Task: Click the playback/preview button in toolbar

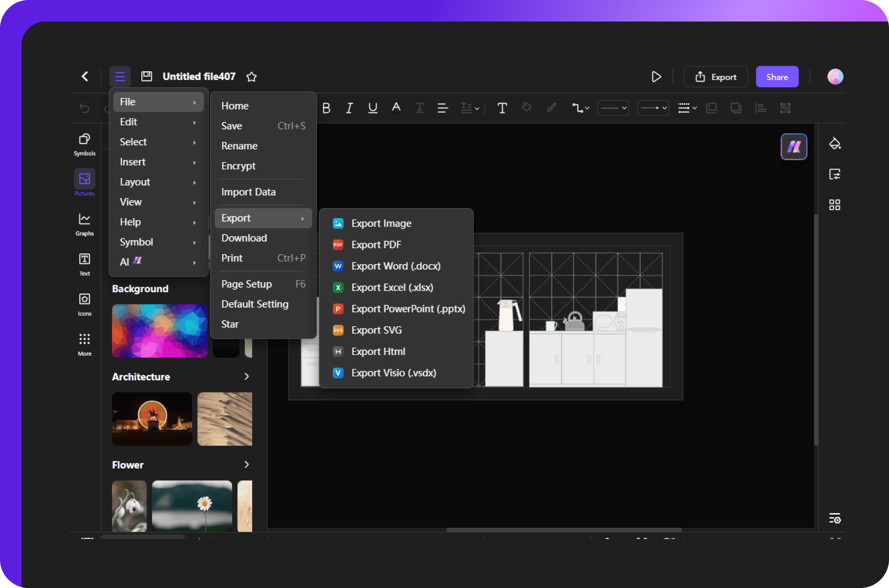Action: pos(656,77)
